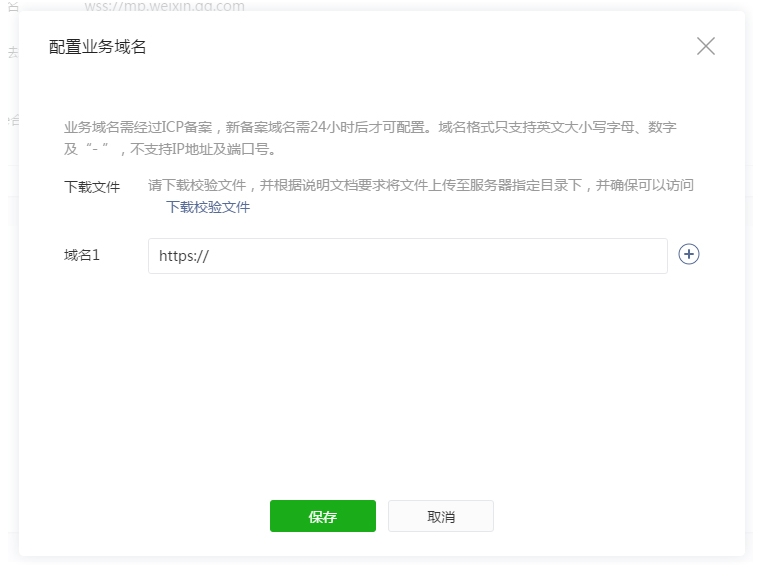Click the wss://mp.weixin.qq.com text behind the dialog

[164, 6]
